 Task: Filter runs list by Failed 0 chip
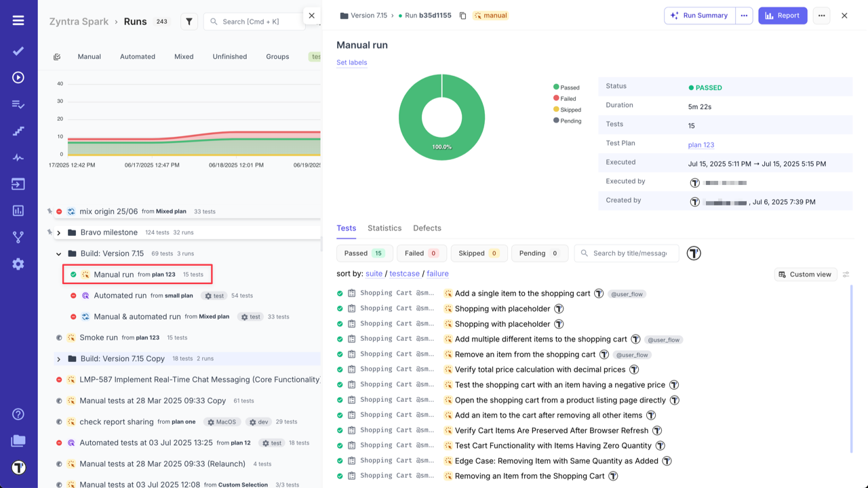tap(421, 253)
